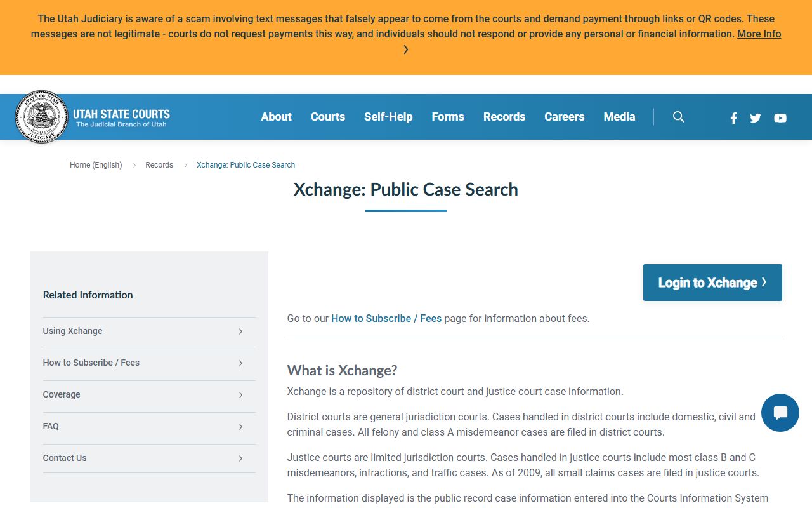This screenshot has height=508, width=812.
Task: Click the chevron beside How to Subscribe / Fees
Action: click(x=240, y=363)
